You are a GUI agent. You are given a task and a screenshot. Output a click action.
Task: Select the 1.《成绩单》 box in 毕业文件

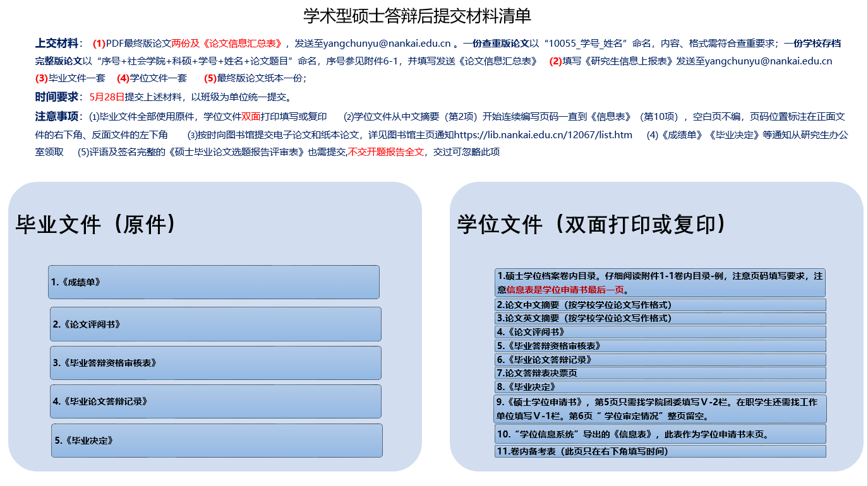(214, 282)
